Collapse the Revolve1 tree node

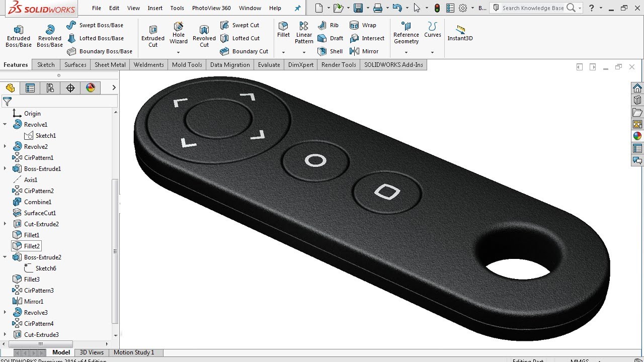[x=5, y=124]
